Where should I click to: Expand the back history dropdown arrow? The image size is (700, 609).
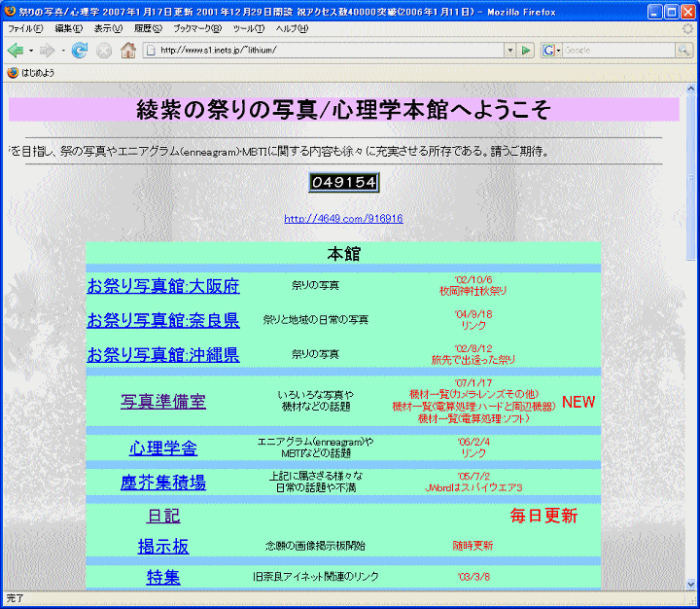click(30, 50)
